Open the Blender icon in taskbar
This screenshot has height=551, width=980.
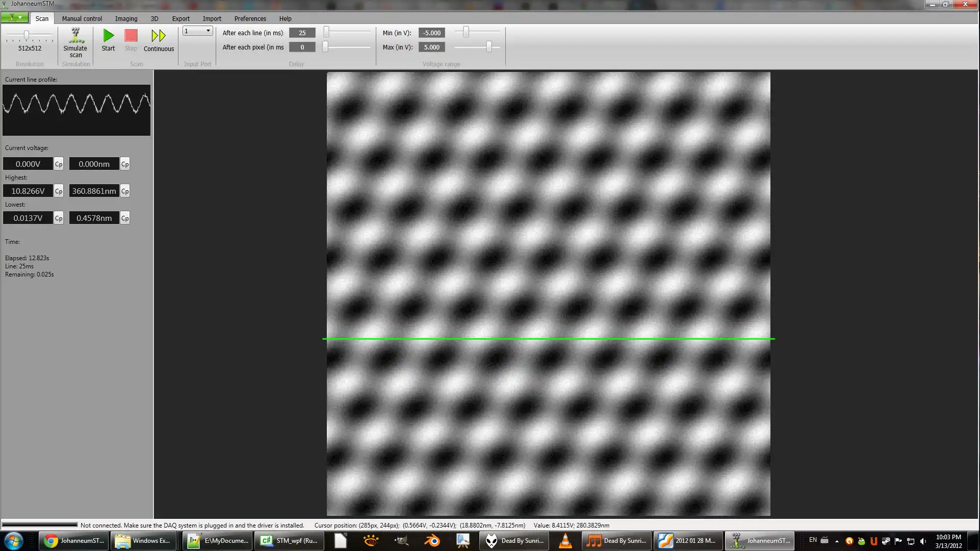point(432,541)
